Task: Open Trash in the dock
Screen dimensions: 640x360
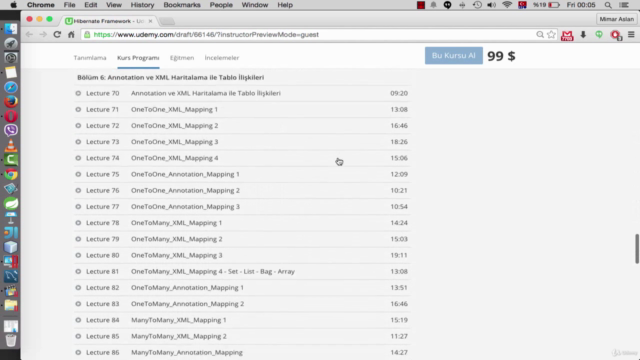Action: [11, 340]
